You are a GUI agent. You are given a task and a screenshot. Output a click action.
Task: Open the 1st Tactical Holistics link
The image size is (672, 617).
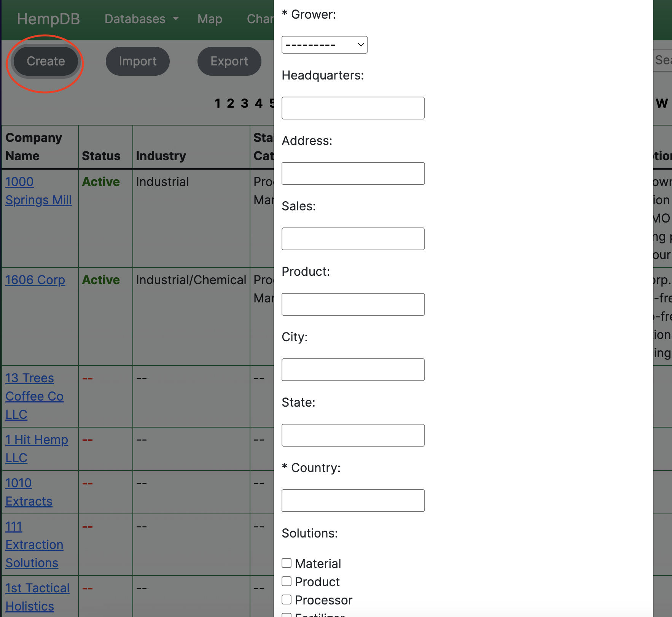(37, 597)
